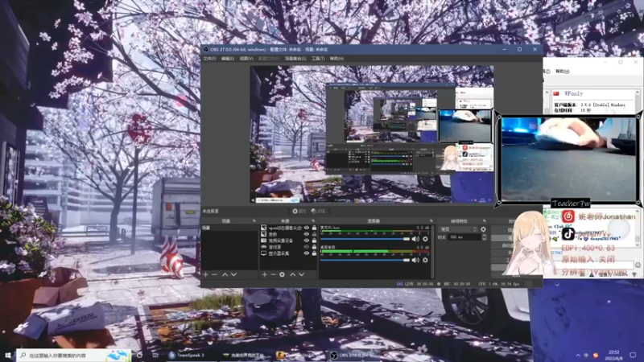Open the Edit menu in OBS

tap(228, 59)
